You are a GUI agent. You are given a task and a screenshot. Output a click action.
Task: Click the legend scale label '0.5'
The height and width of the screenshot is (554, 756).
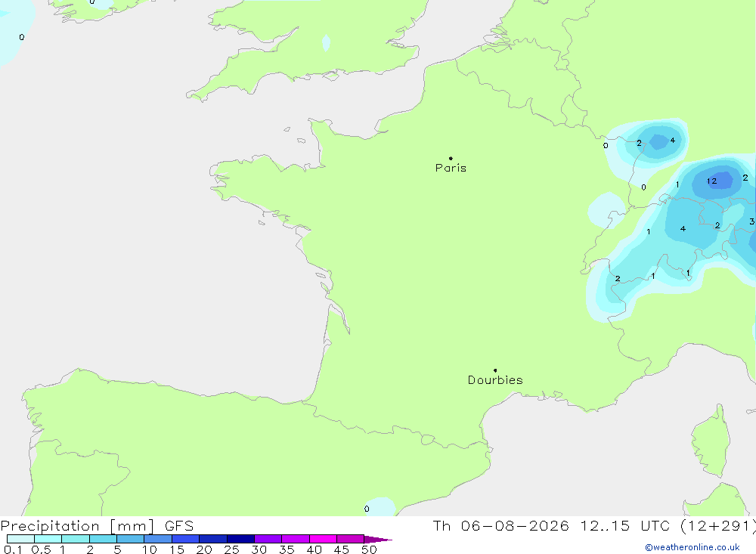(41, 549)
